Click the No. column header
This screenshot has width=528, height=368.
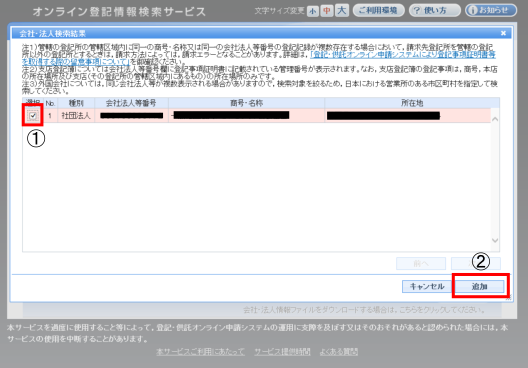coord(50,103)
